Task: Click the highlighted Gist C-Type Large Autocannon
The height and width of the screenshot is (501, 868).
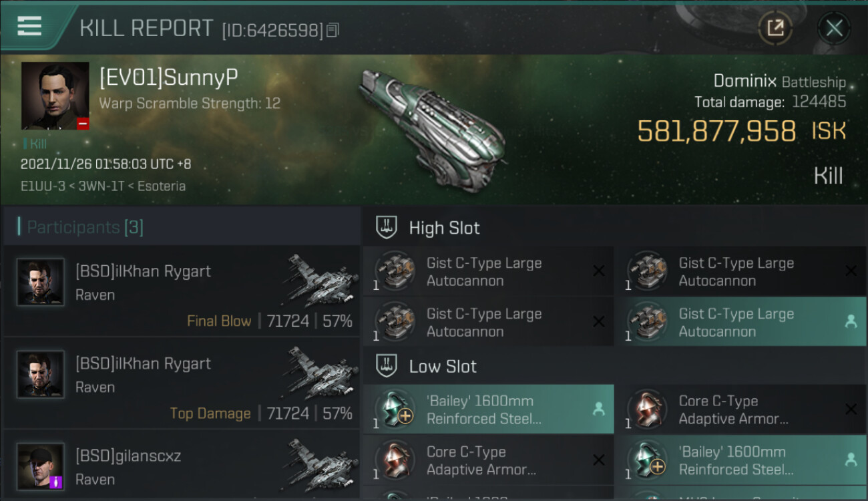Action: (x=740, y=322)
